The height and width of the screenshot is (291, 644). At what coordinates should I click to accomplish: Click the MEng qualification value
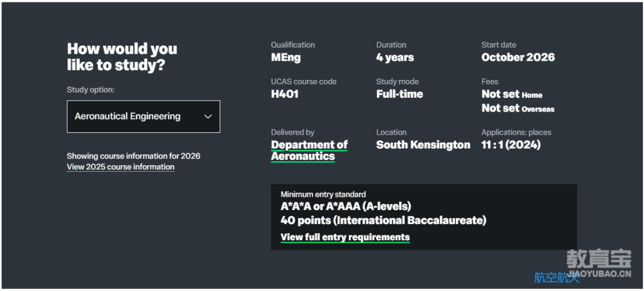[x=286, y=57]
